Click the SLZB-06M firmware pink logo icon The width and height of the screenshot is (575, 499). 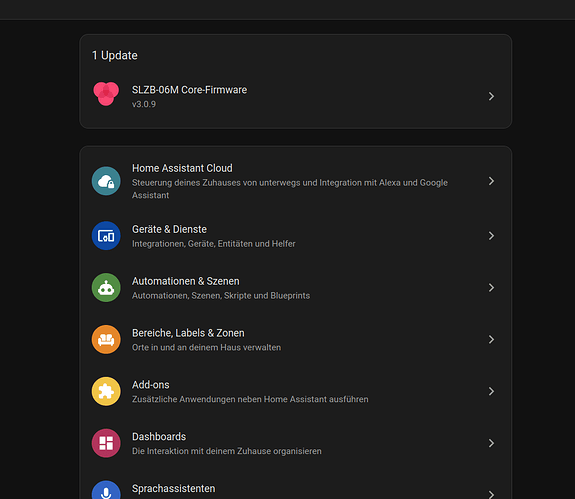click(106, 94)
